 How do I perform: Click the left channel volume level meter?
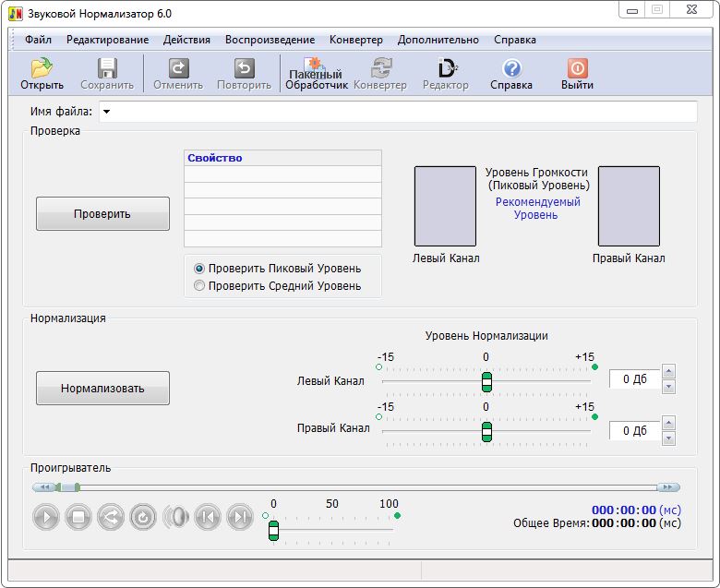tap(446, 206)
